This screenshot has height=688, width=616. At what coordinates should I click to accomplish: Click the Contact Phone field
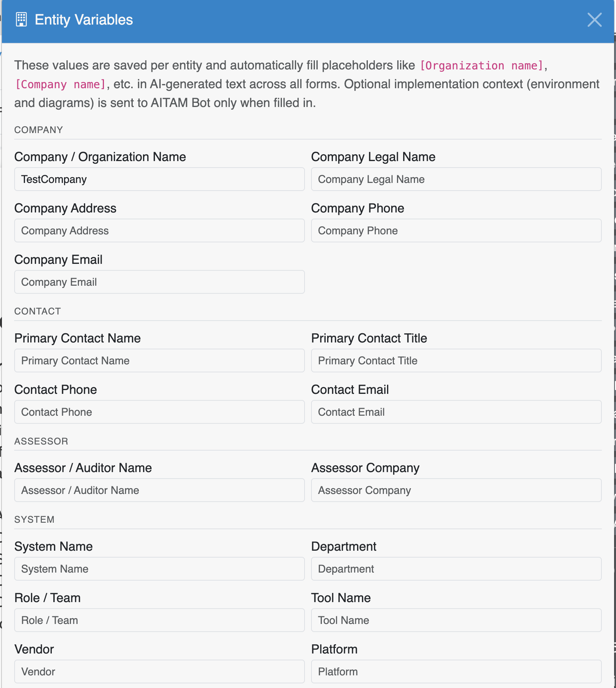[160, 412]
